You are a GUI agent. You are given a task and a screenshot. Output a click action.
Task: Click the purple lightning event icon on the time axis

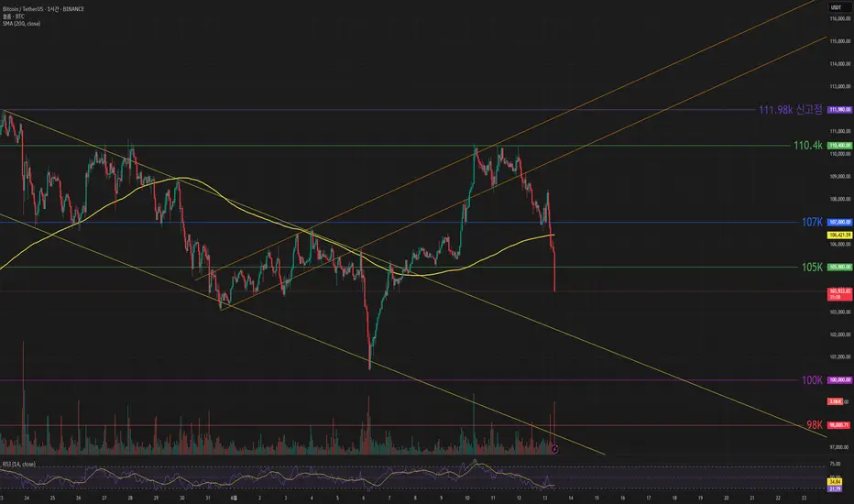tap(554, 450)
